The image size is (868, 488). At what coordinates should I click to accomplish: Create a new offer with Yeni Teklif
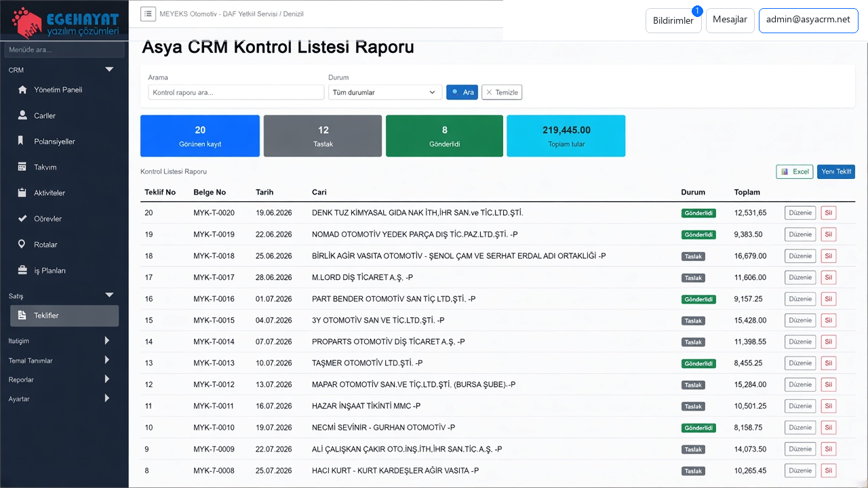pos(836,171)
